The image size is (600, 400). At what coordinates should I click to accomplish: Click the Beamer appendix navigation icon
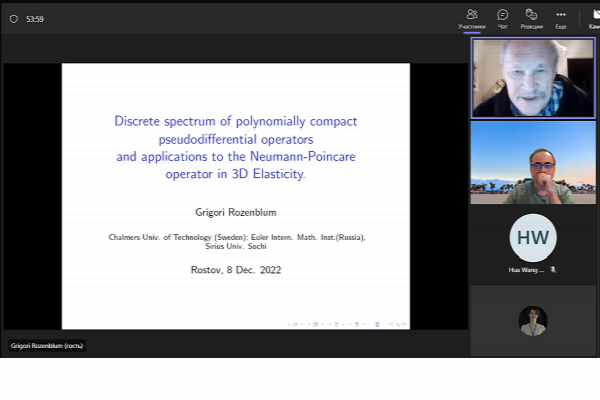click(377, 325)
